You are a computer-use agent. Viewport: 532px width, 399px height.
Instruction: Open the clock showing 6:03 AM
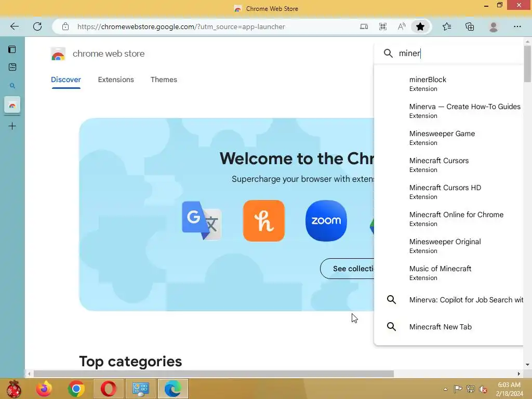tap(509, 389)
